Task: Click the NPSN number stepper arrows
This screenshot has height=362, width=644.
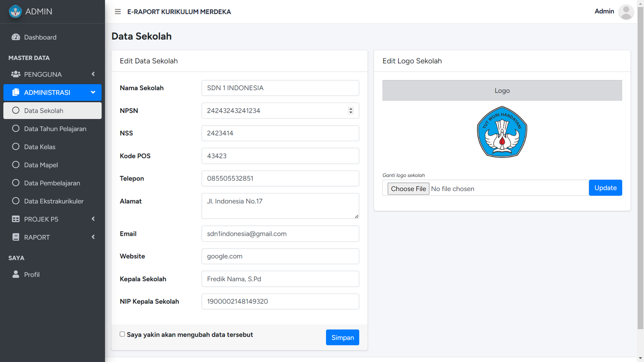Action: (351, 111)
